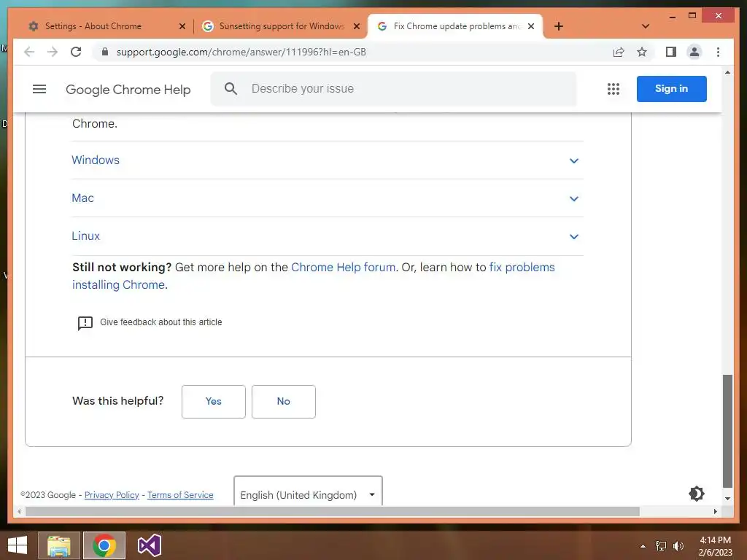
Task: Open Chrome side panel
Action: [671, 52]
